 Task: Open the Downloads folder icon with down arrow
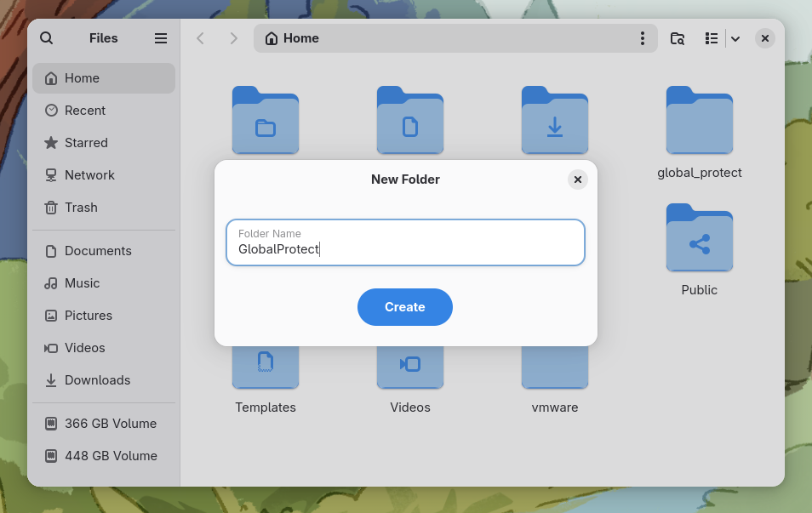pos(554,120)
